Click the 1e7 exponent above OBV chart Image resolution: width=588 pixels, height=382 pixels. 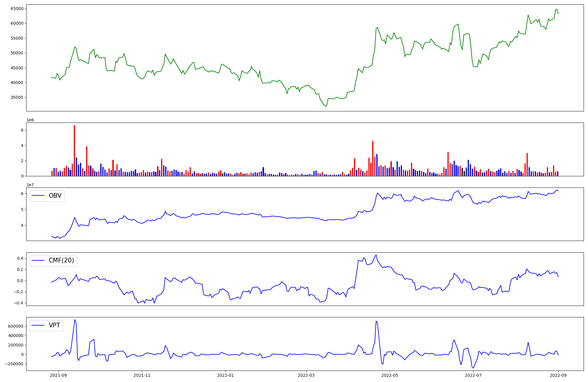[x=30, y=185]
